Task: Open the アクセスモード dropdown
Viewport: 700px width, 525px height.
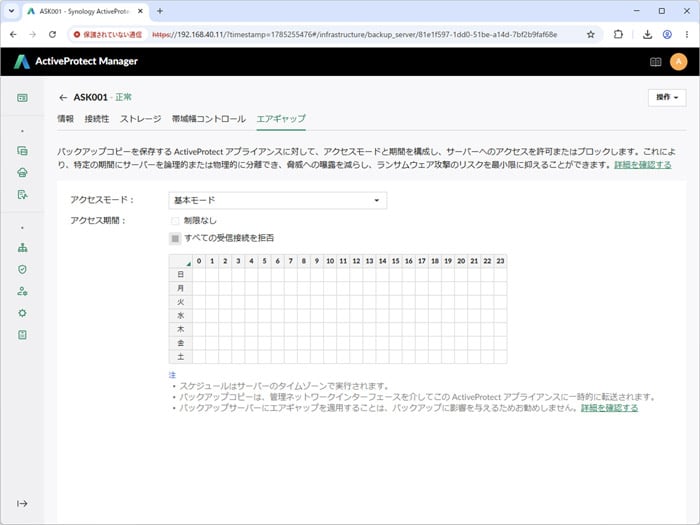Action: click(278, 200)
